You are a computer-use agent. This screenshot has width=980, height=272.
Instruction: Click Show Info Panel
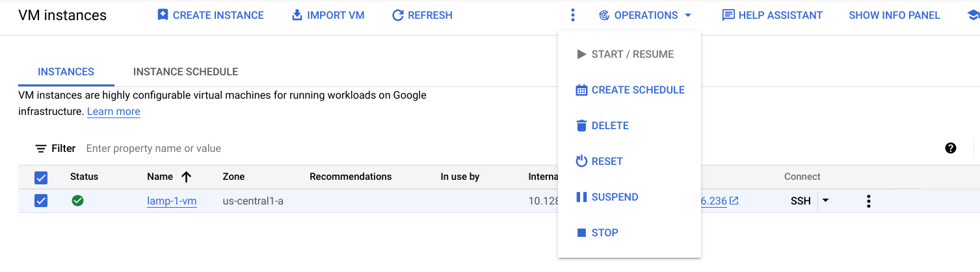894,15
